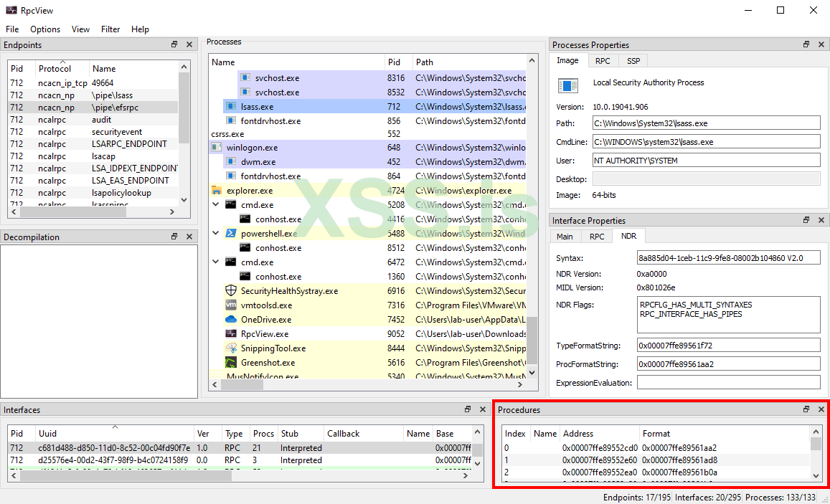Select interface c681d488-d850-11d0-8c52-00c04fd90f7e
Viewport: 830px width, 504px height.
point(240,447)
